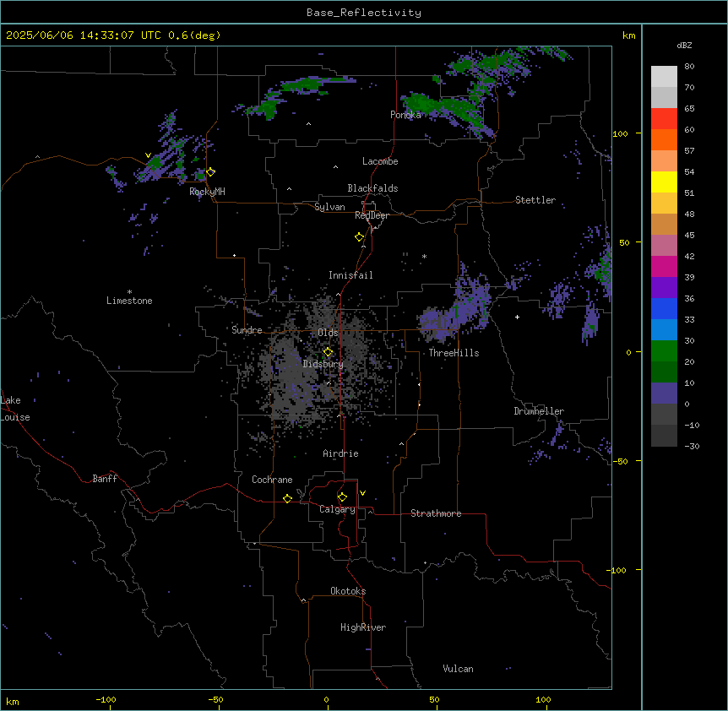Image resolution: width=728 pixels, height=711 pixels.
Task: Click the Vulcan label
Action: click(458, 669)
